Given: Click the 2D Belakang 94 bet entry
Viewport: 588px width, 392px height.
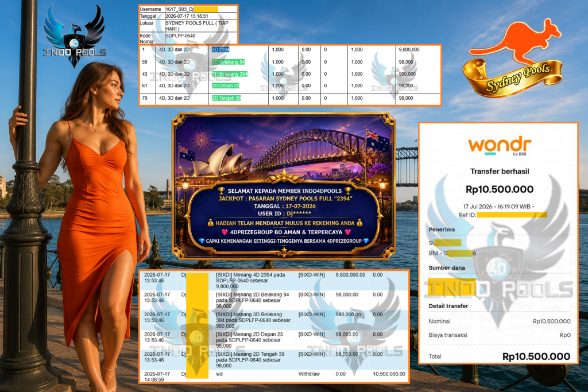Looking at the screenshot, I should click(228, 62).
